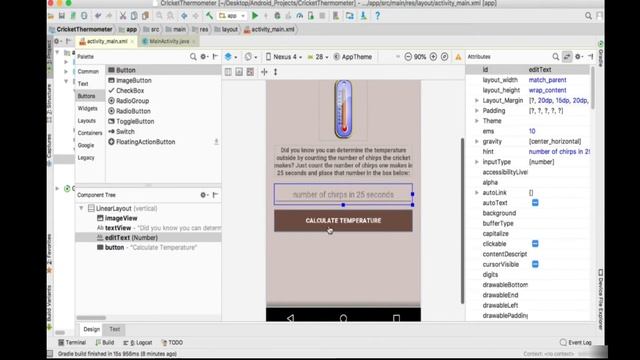This screenshot has width=640, height=360.
Task: Open the Terminal tool window
Action: 72,342
